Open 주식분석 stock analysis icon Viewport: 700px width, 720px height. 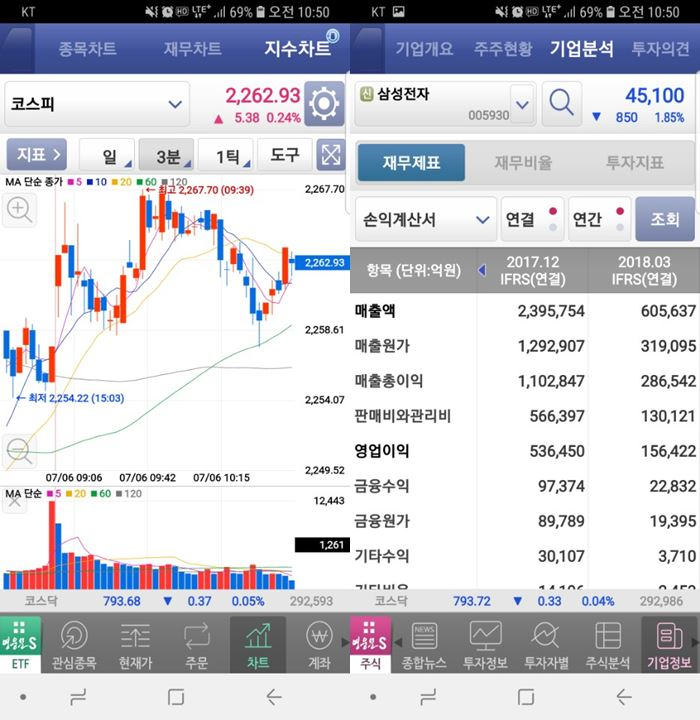(x=608, y=644)
